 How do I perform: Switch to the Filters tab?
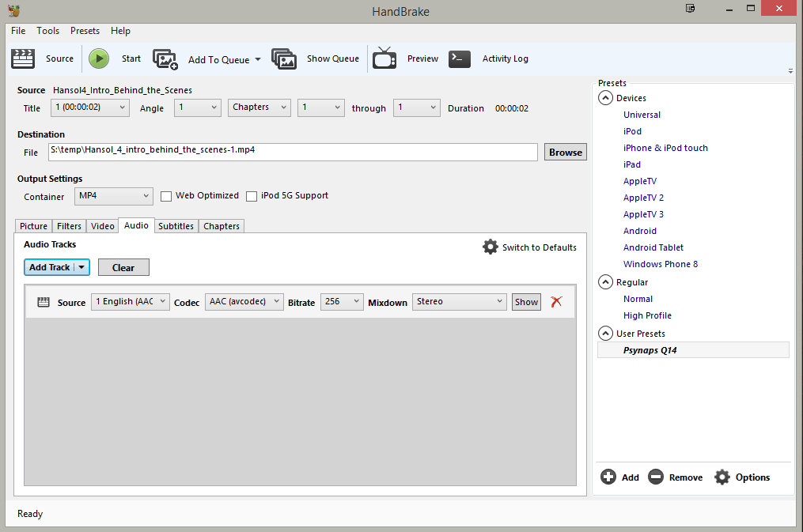point(69,226)
